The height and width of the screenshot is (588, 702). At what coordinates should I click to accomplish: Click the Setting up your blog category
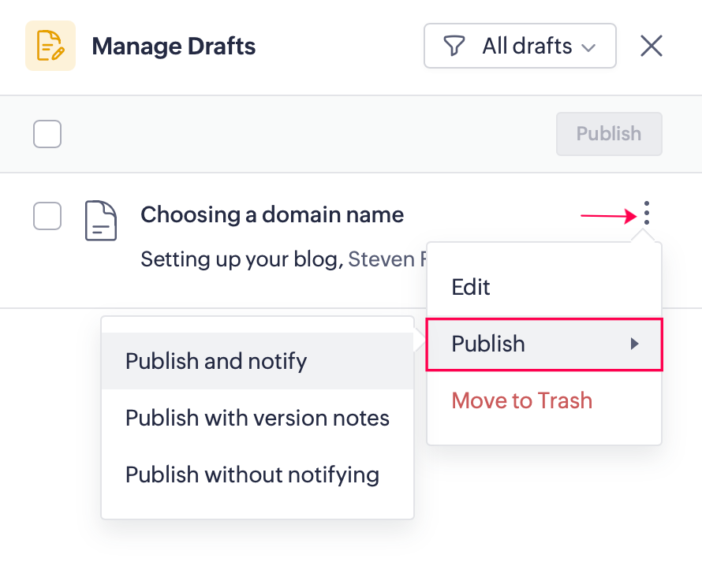(x=239, y=259)
